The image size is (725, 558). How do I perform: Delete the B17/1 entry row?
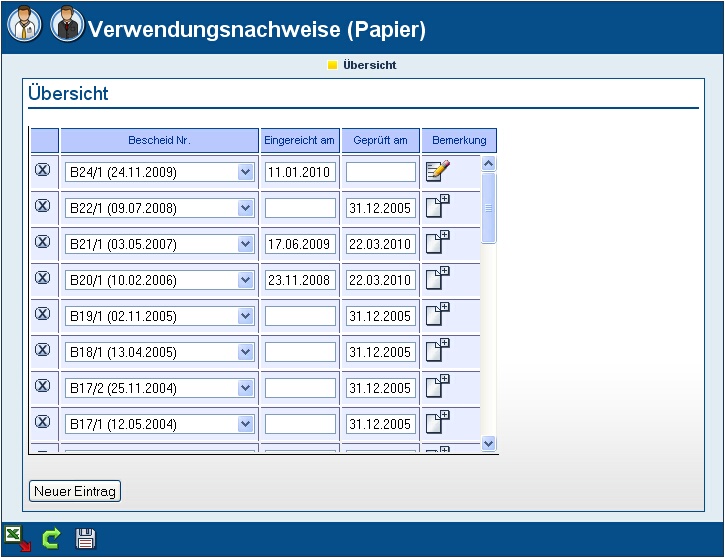click(43, 422)
